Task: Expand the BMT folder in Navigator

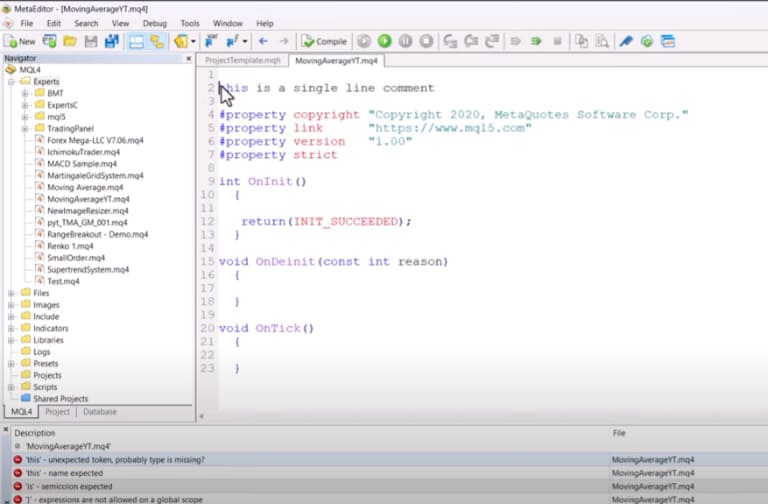Action: [x=25, y=93]
